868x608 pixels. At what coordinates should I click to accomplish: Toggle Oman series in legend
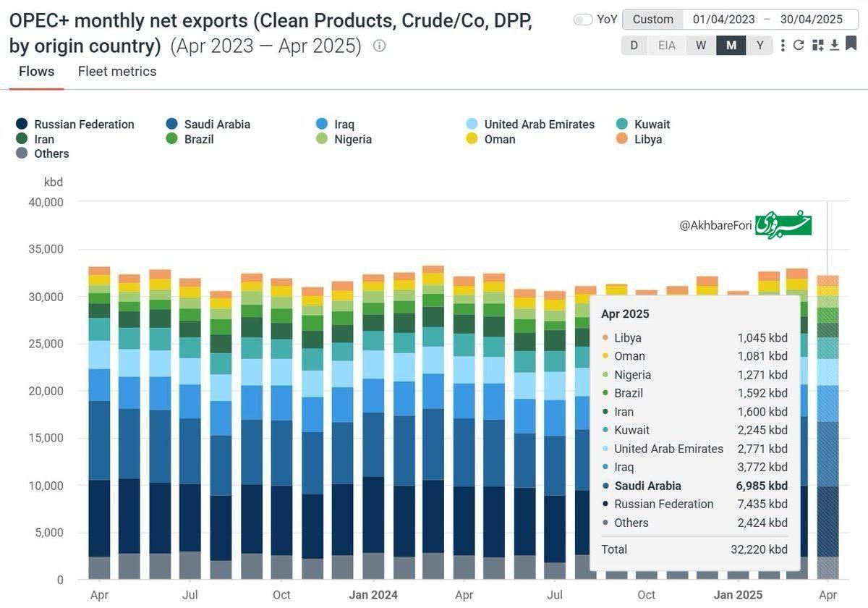tap(491, 140)
